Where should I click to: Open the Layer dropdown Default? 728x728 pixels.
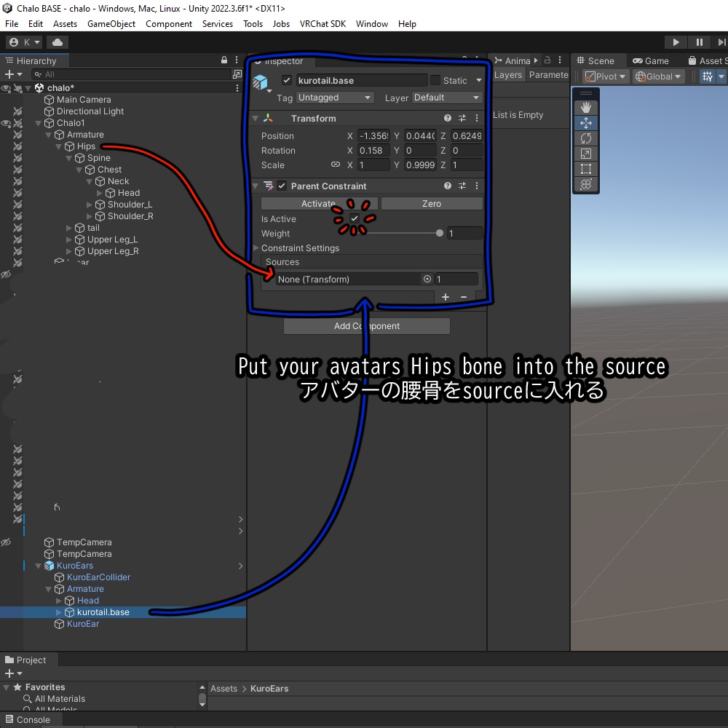pos(447,98)
